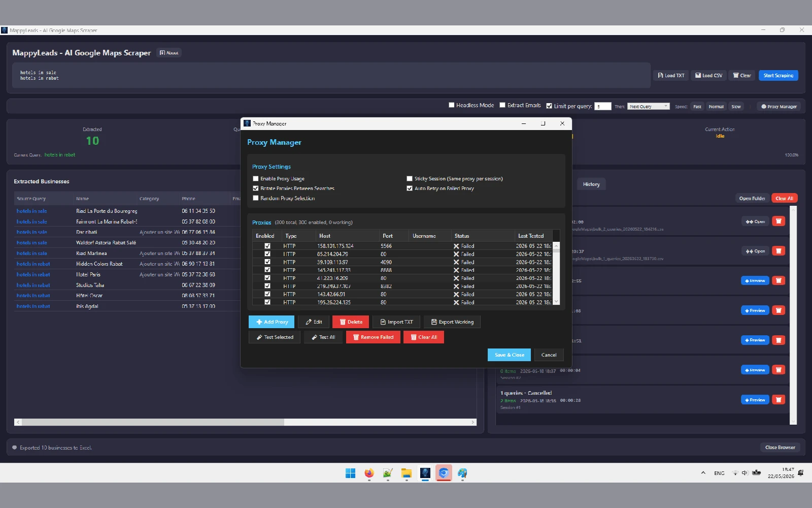The height and width of the screenshot is (508, 812).
Task: Tick the Random Proxy Selection checkbox
Action: click(256, 198)
